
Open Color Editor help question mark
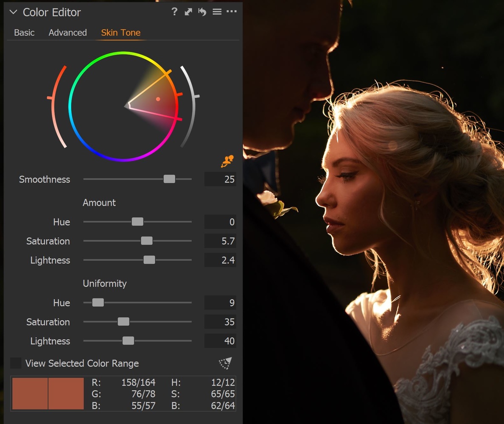click(x=174, y=12)
